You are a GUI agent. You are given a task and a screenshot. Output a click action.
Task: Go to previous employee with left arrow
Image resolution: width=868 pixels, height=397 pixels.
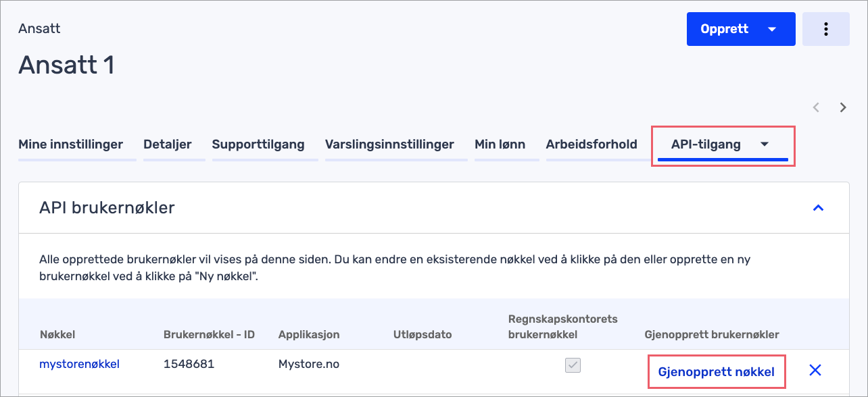pyautogui.click(x=817, y=107)
